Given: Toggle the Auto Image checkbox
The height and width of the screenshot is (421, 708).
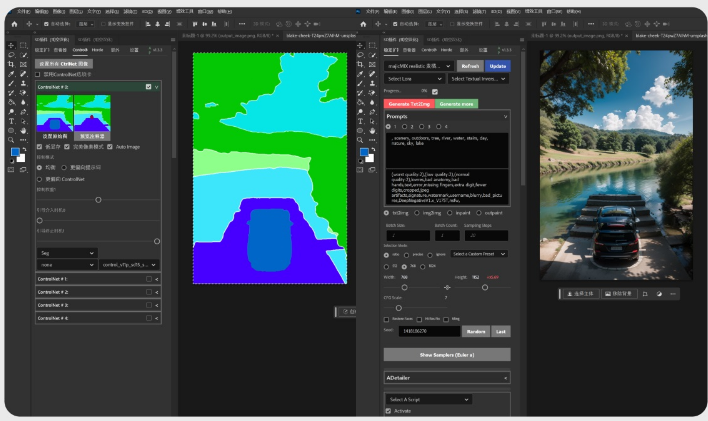Looking at the screenshot, I should click(x=110, y=146).
